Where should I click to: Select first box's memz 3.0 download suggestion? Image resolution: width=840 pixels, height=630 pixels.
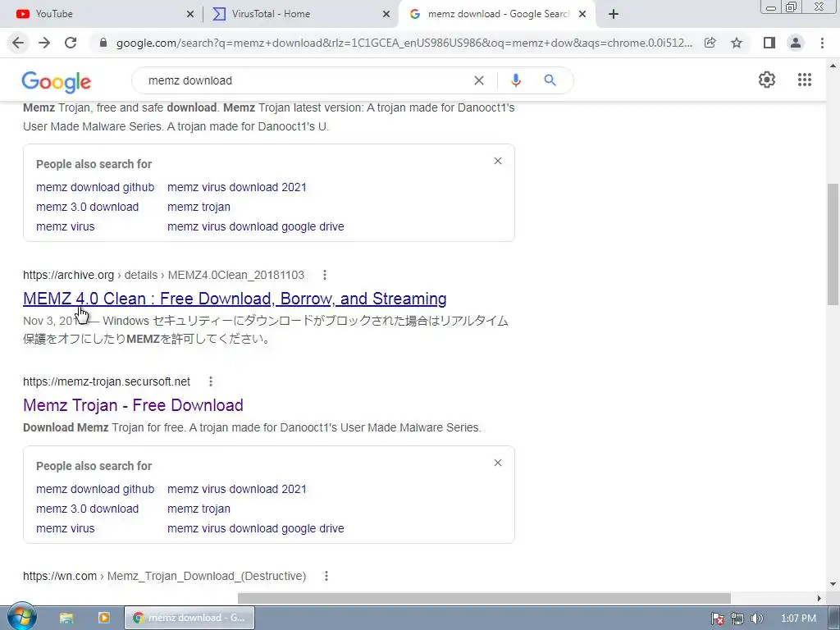click(87, 207)
